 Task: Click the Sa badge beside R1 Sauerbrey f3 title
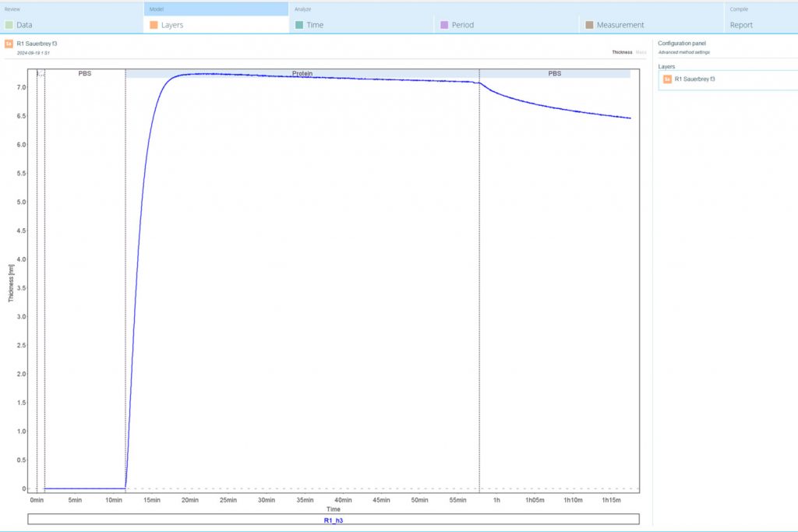point(9,44)
